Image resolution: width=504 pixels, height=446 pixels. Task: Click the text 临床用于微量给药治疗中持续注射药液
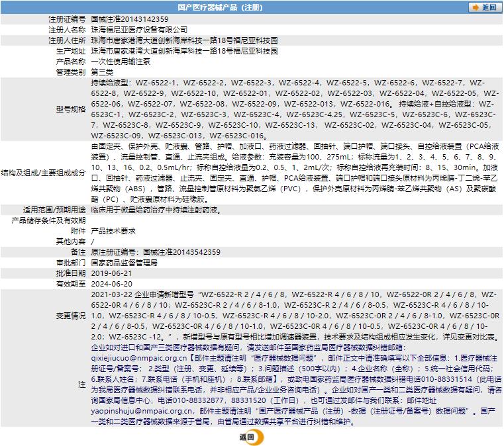coord(154,210)
